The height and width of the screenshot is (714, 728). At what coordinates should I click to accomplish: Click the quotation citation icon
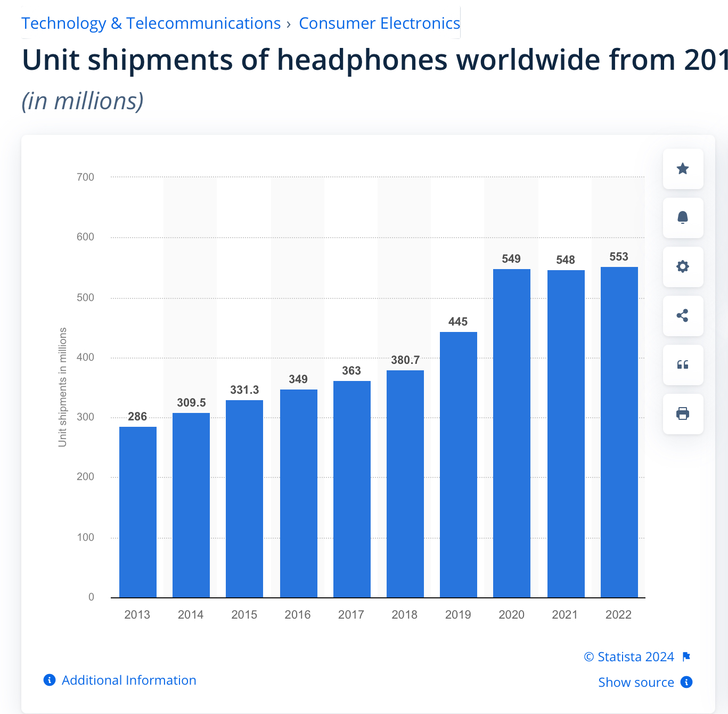683,365
